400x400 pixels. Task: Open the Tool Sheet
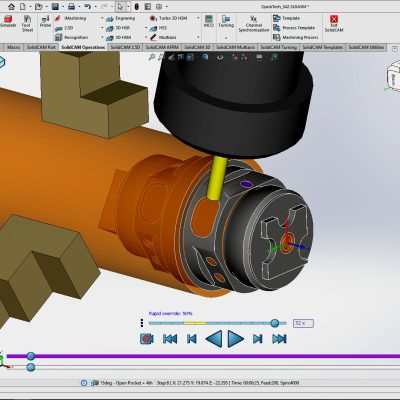[27, 23]
